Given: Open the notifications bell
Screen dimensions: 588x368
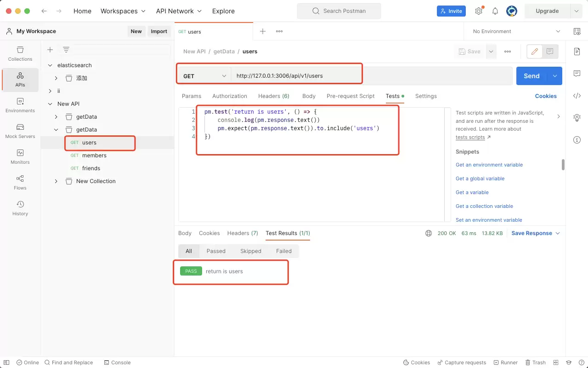Looking at the screenshot, I should click(x=495, y=11).
